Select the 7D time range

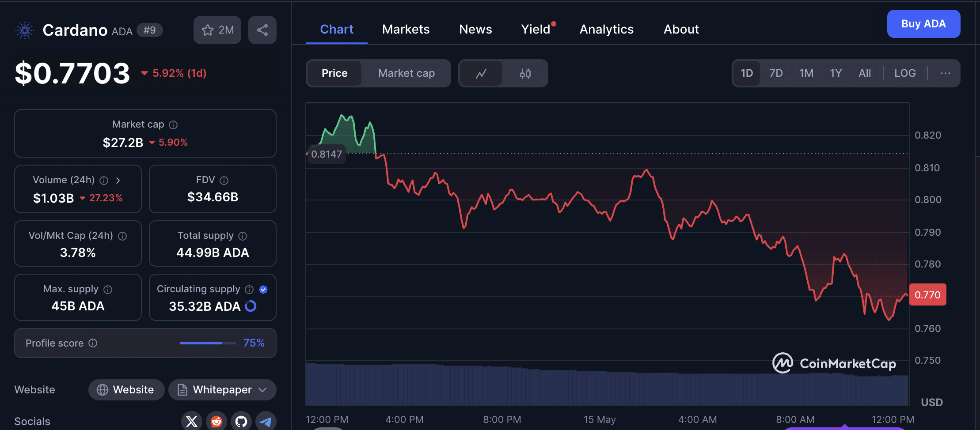coord(775,73)
